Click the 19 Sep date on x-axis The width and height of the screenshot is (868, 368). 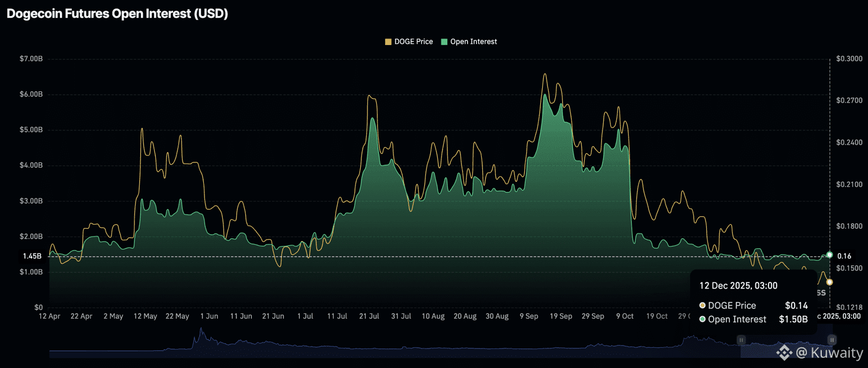560,316
